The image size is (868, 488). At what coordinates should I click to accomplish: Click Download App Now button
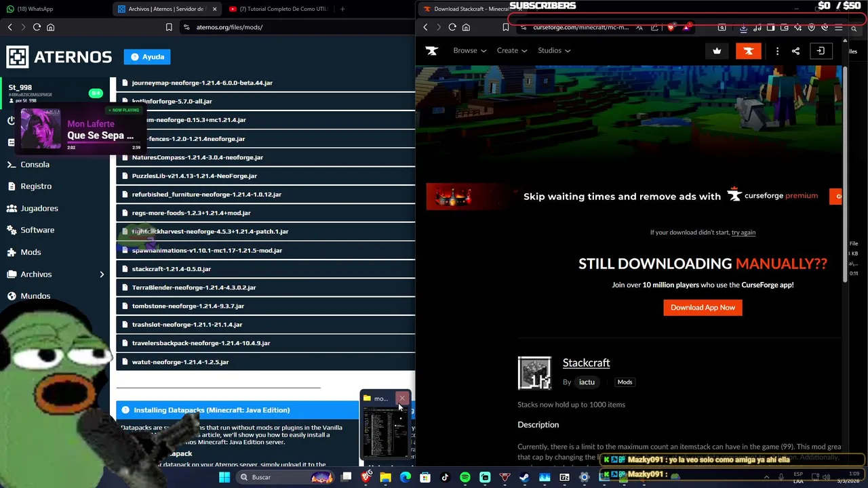coord(703,308)
